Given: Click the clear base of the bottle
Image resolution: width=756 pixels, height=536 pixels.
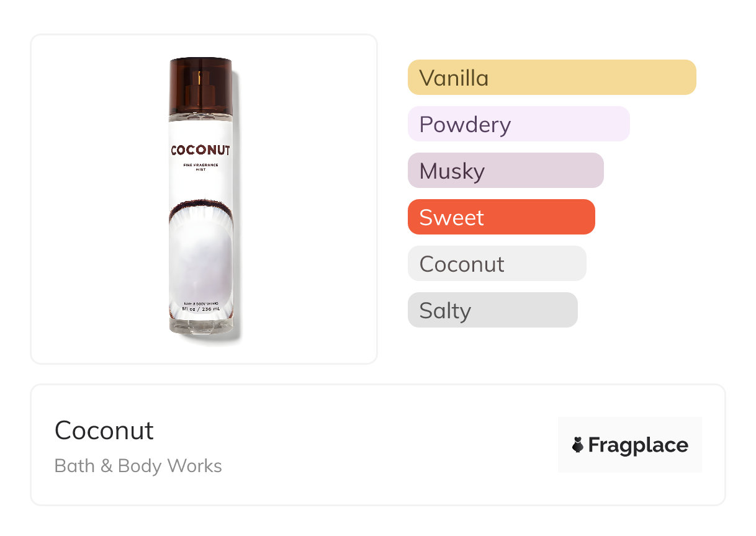Looking at the screenshot, I should click(x=200, y=326).
